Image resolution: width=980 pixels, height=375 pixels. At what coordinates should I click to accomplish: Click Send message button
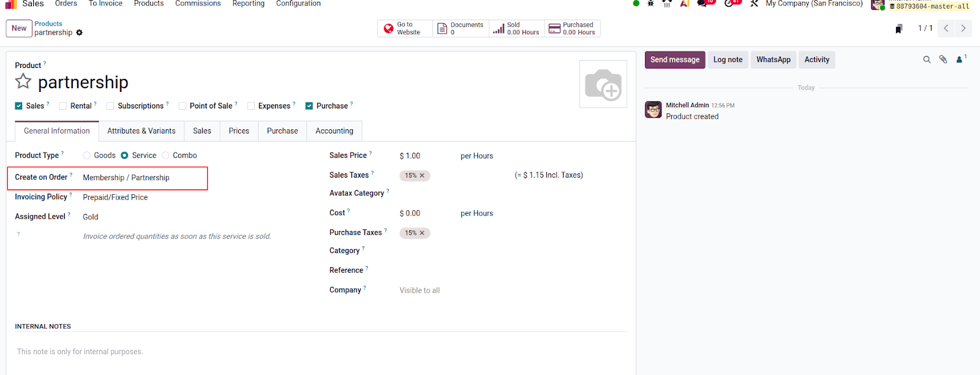tap(675, 59)
